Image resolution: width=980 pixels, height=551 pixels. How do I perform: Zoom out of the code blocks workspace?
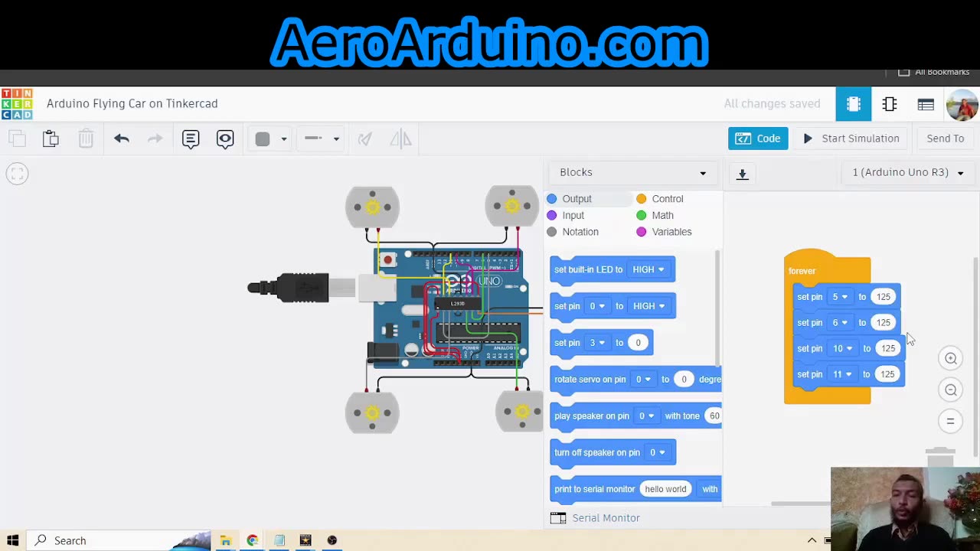(950, 390)
